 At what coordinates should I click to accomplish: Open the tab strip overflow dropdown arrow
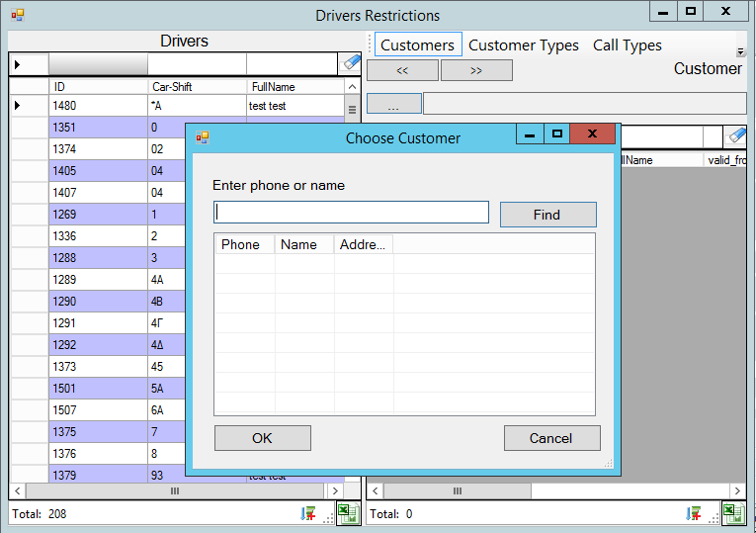point(740,51)
